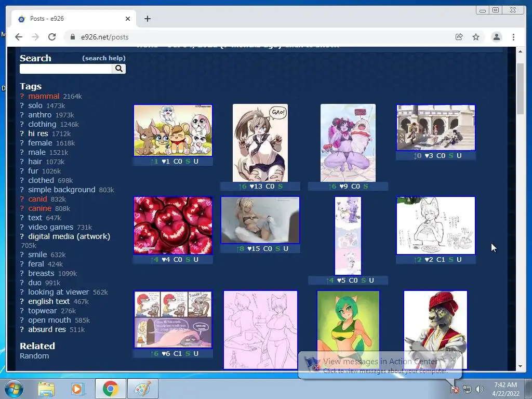Image resolution: width=532 pixels, height=399 pixels.
Task: Select the absurd res tag link
Action: tap(47, 329)
